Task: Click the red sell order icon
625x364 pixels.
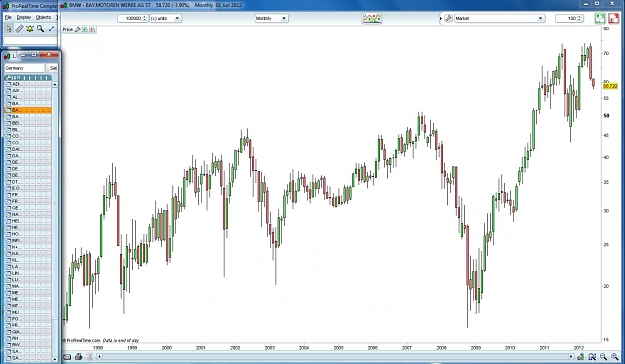Action: tap(613, 18)
